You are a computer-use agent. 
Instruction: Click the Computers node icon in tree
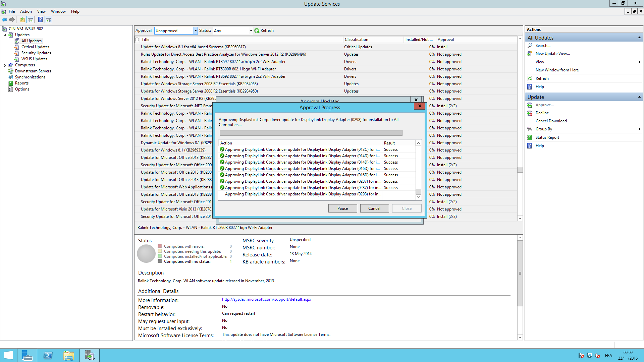click(11, 65)
